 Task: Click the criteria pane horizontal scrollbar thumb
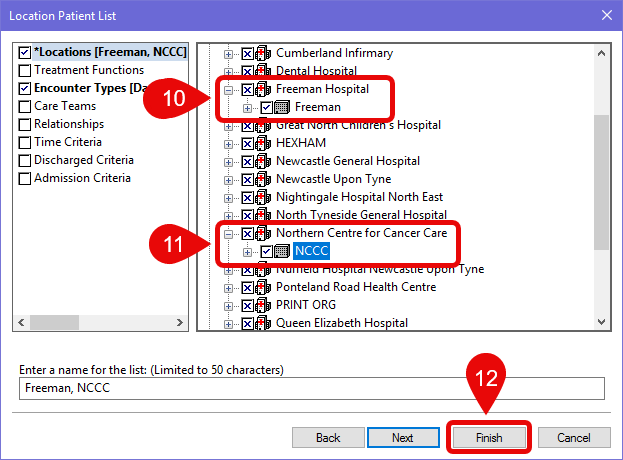click(x=54, y=323)
